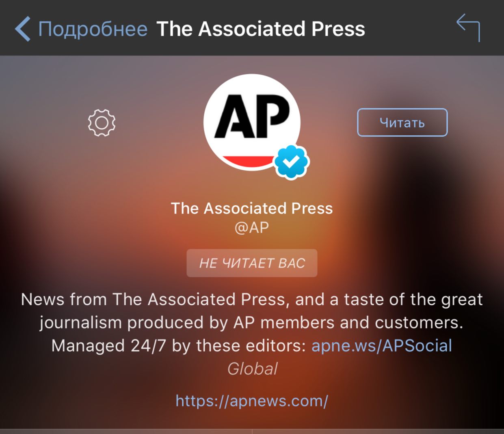Screen dimensions: 504x434
Task: Open the AP profile avatar
Action: click(x=252, y=122)
